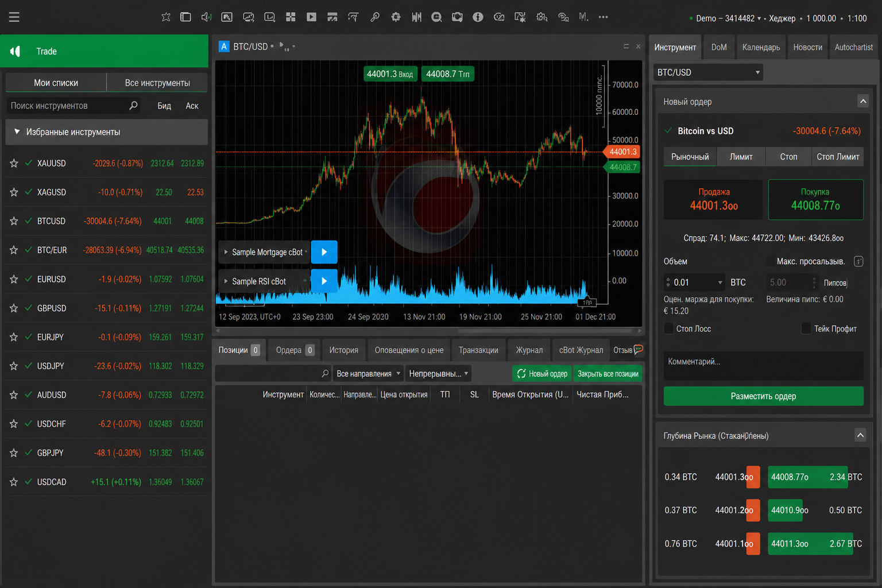This screenshot has height=588, width=882.
Task: Toggle favorite star for XAUUSD
Action: [x=14, y=164]
